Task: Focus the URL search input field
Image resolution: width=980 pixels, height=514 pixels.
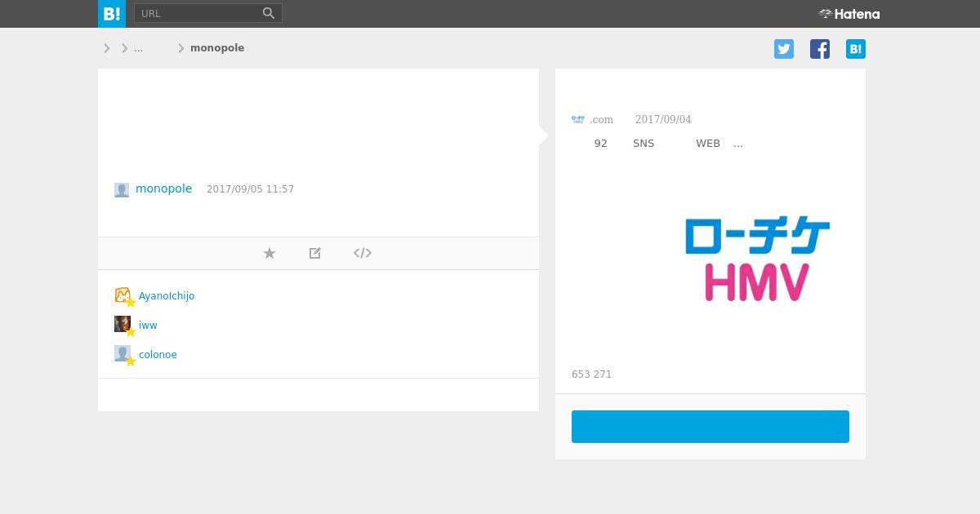Action: pos(197,13)
